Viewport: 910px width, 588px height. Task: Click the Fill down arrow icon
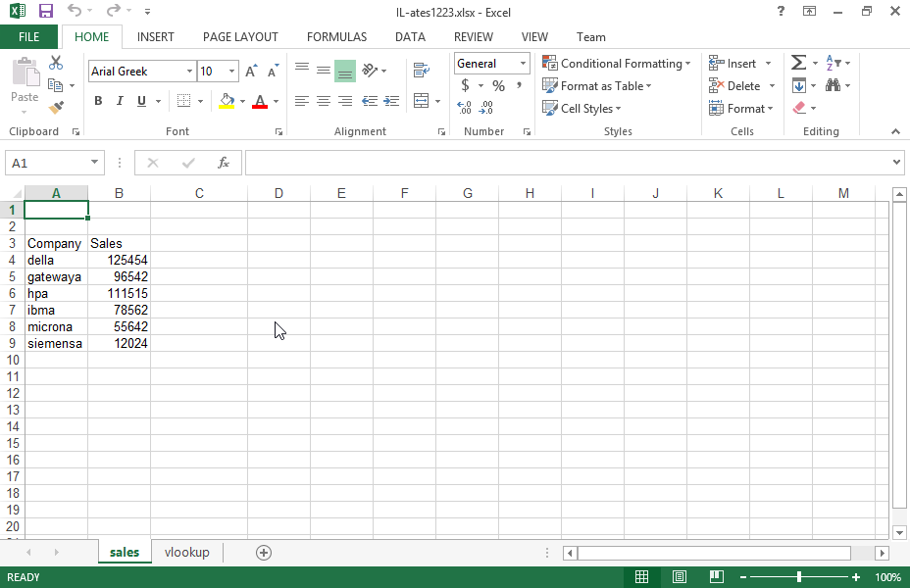pyautogui.click(x=799, y=86)
